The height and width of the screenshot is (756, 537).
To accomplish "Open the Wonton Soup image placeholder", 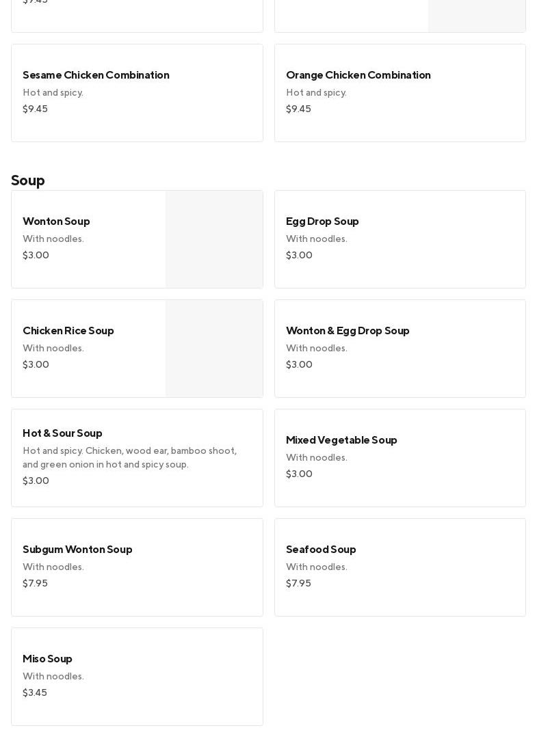I will [213, 239].
